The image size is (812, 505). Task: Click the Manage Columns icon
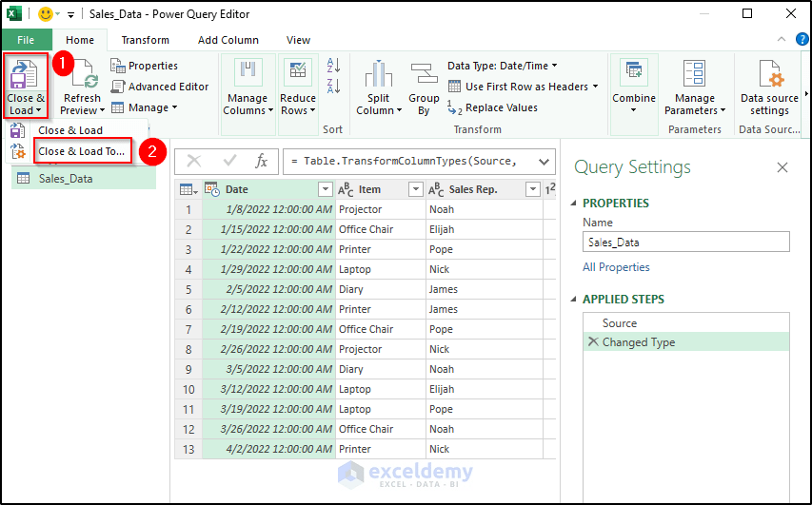pos(248,73)
